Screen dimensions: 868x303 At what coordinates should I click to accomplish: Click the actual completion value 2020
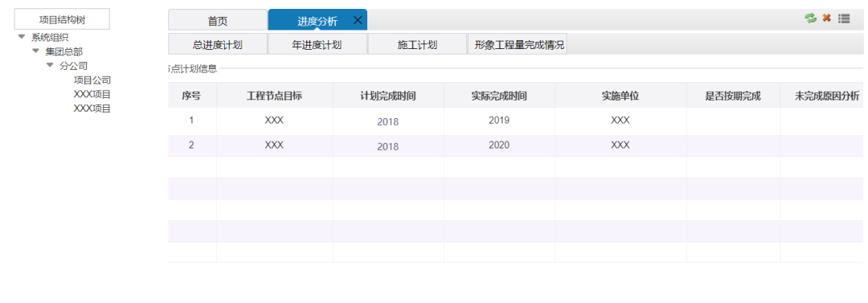click(499, 145)
